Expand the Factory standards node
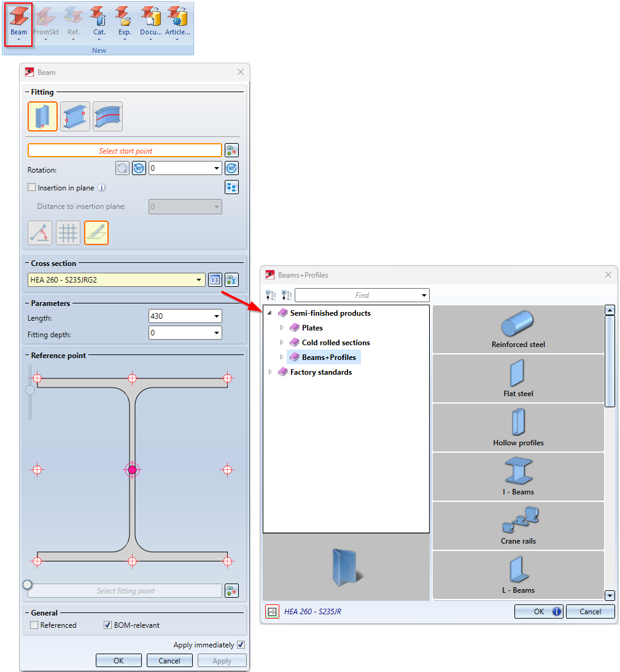Screen dimensions: 620x672 tap(269, 372)
